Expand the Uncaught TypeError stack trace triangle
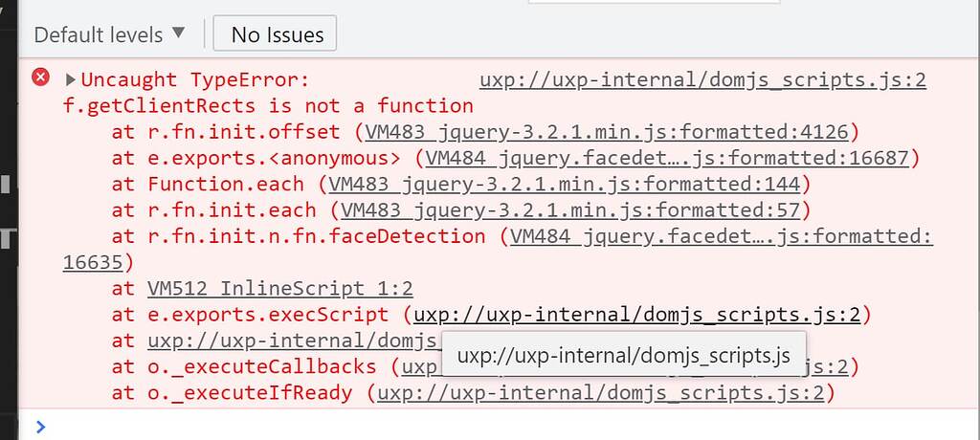Image resolution: width=980 pixels, height=440 pixels. click(x=71, y=80)
